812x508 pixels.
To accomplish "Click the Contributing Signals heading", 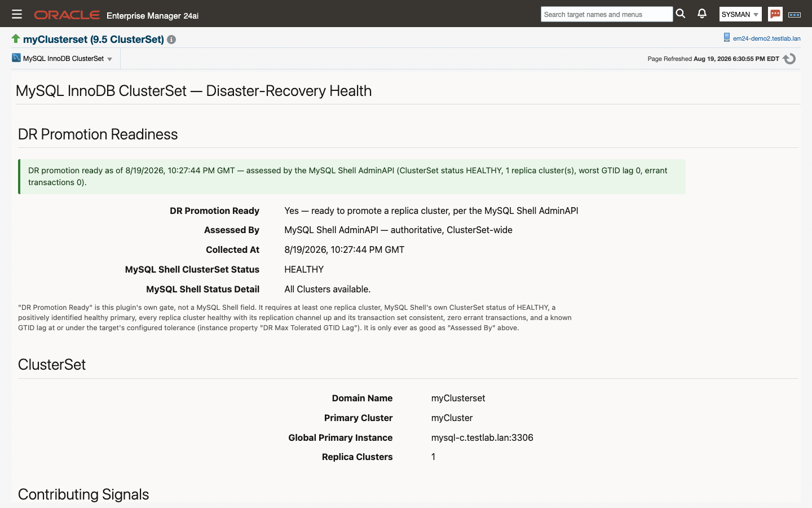I will [x=83, y=494].
